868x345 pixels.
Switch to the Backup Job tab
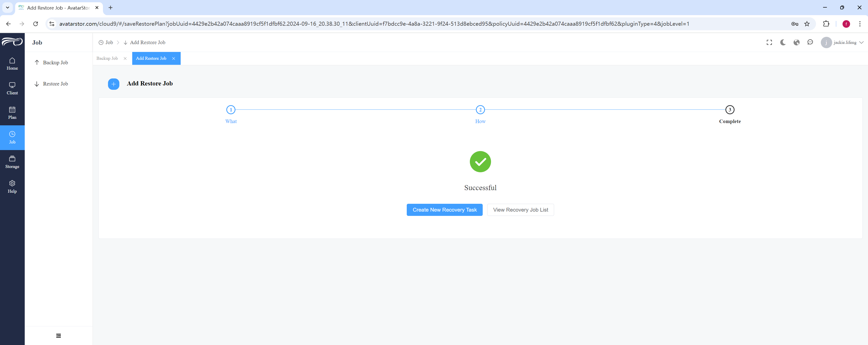[x=107, y=58]
